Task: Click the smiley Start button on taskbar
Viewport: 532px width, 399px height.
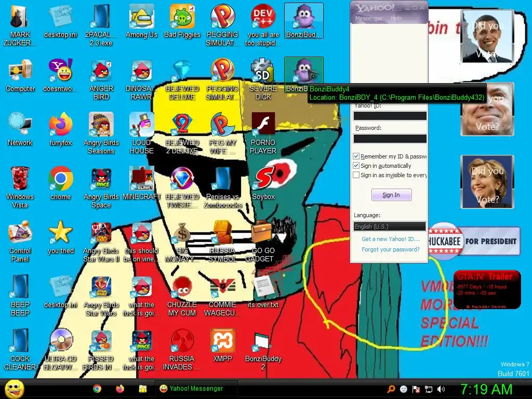Action: pyautogui.click(x=14, y=389)
